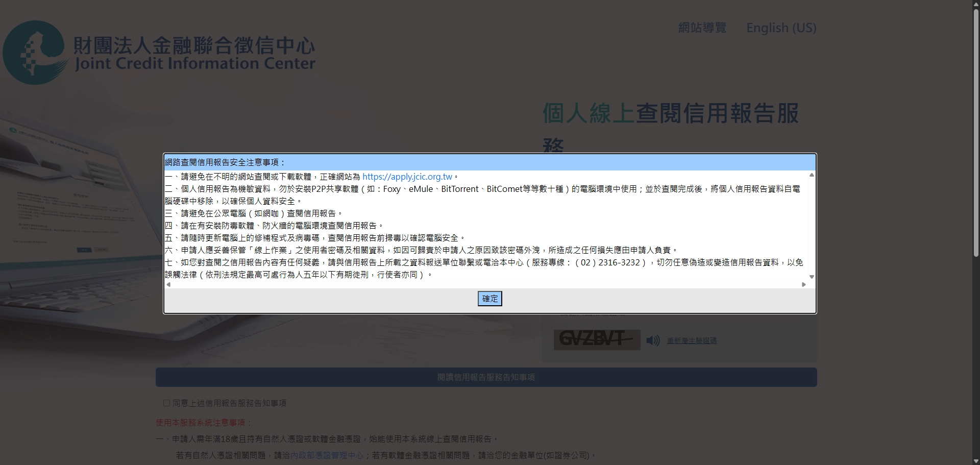Screen dimensions: 980x465
Task: Click the 閱讀信用報告服務告知事項 button
Action: (486, 377)
